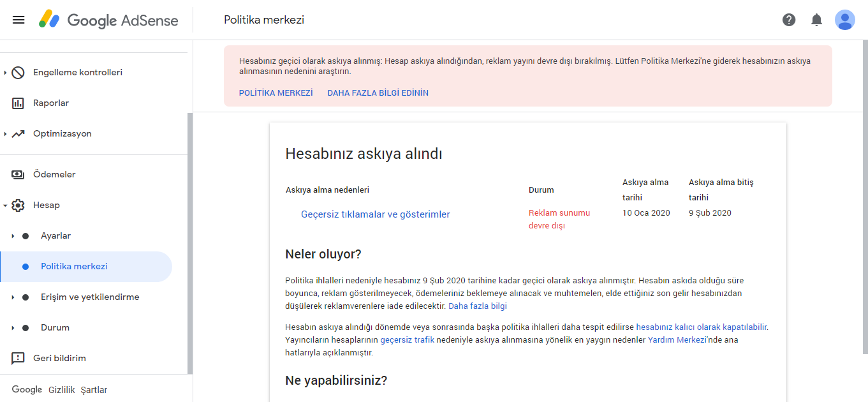Click the Durum column header

541,190
